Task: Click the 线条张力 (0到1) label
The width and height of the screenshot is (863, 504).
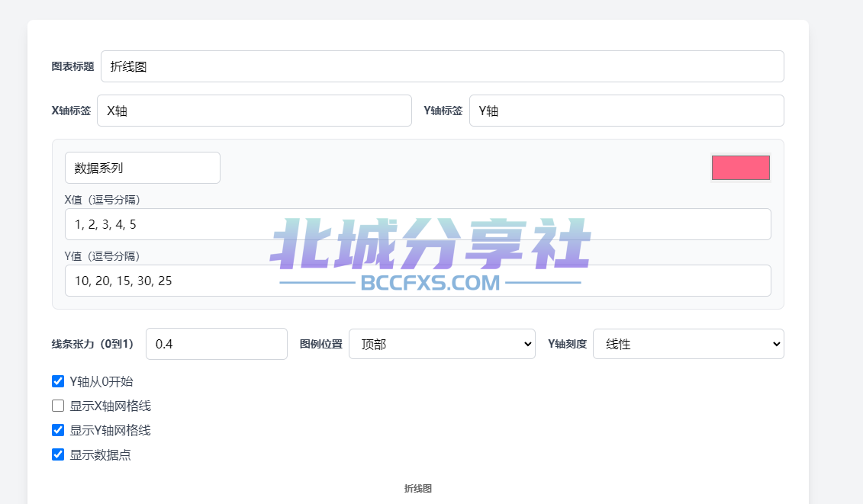Action: click(92, 344)
